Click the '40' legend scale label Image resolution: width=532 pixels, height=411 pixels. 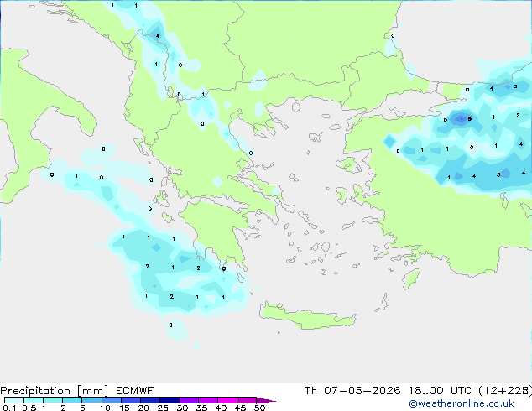[x=221, y=408]
